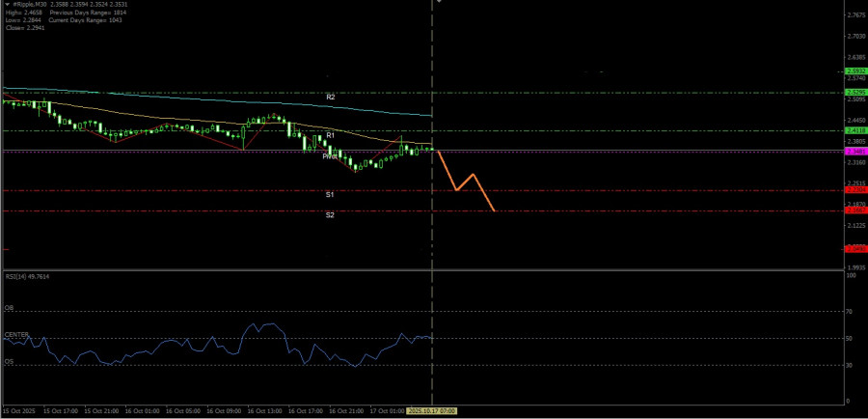Click the OB overbought level label

[x=10, y=307]
